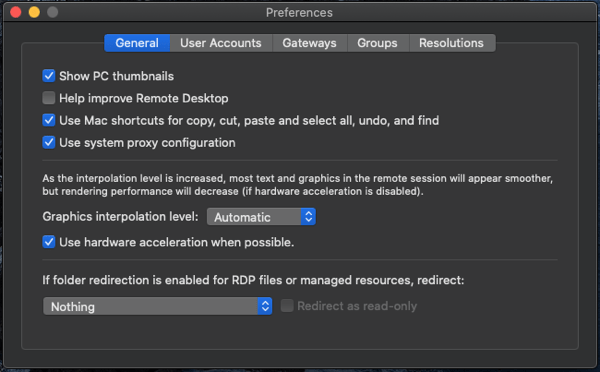Image resolution: width=600 pixels, height=372 pixels.
Task: Click the Nothing dropdown blue arrows
Action: coord(265,306)
